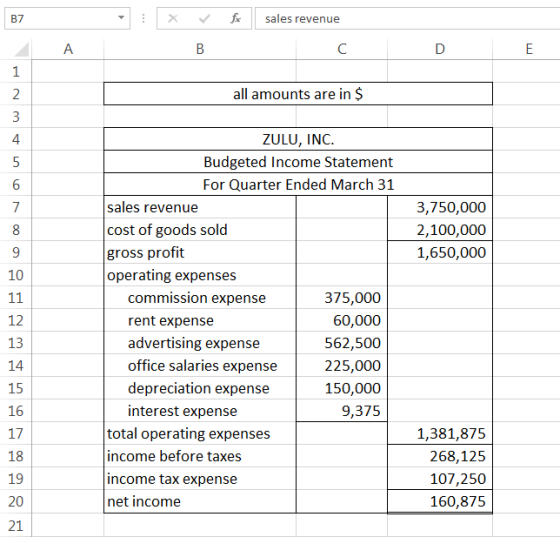Select row 1 header

click(x=16, y=71)
